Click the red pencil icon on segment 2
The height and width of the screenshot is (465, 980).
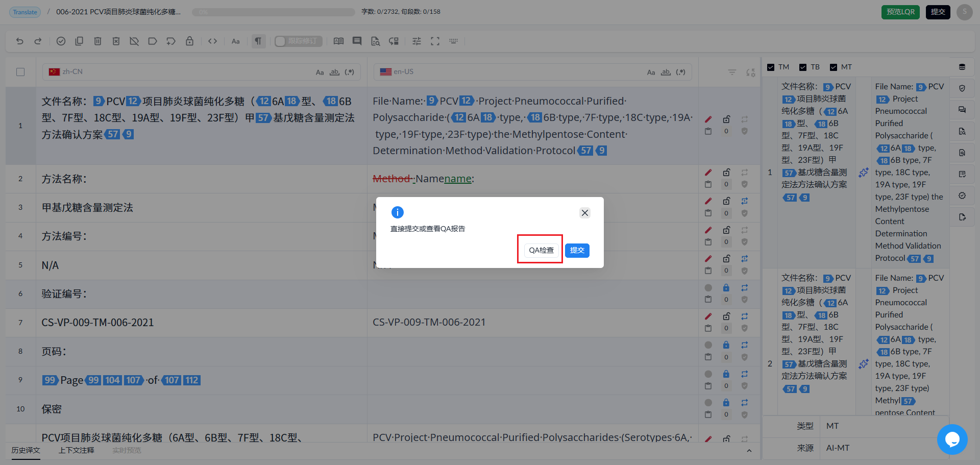tap(708, 173)
